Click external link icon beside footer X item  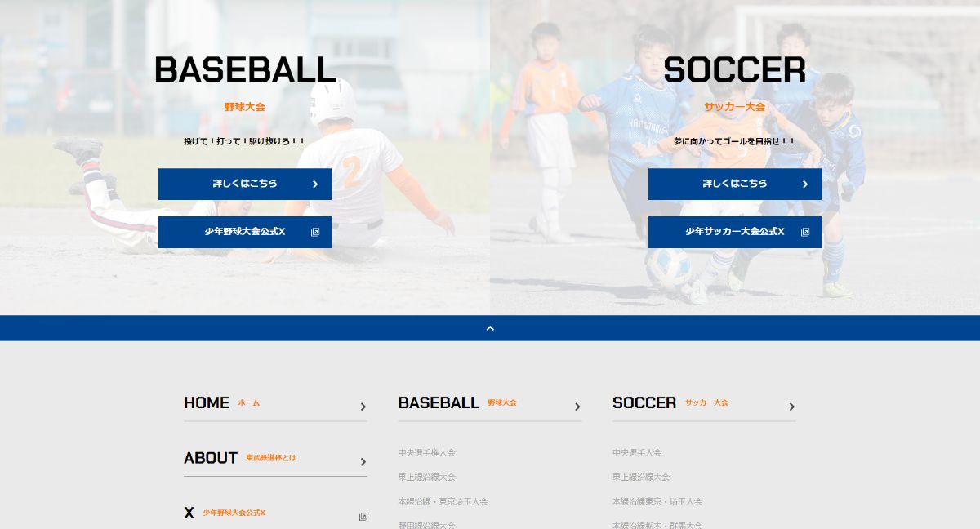[363, 516]
